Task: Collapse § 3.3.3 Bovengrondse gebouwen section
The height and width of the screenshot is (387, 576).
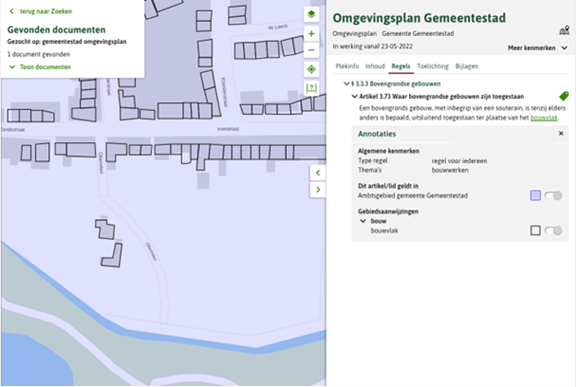Action: click(346, 84)
